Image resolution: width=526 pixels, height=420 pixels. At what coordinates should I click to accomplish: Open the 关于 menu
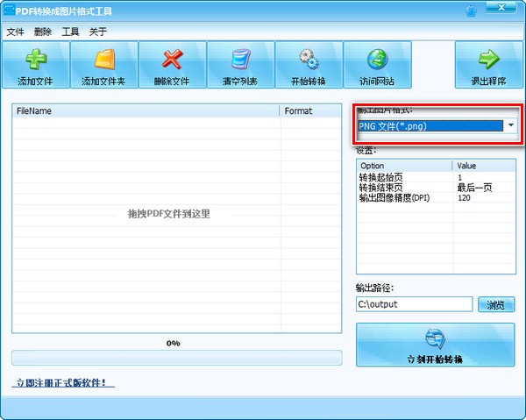click(x=98, y=32)
